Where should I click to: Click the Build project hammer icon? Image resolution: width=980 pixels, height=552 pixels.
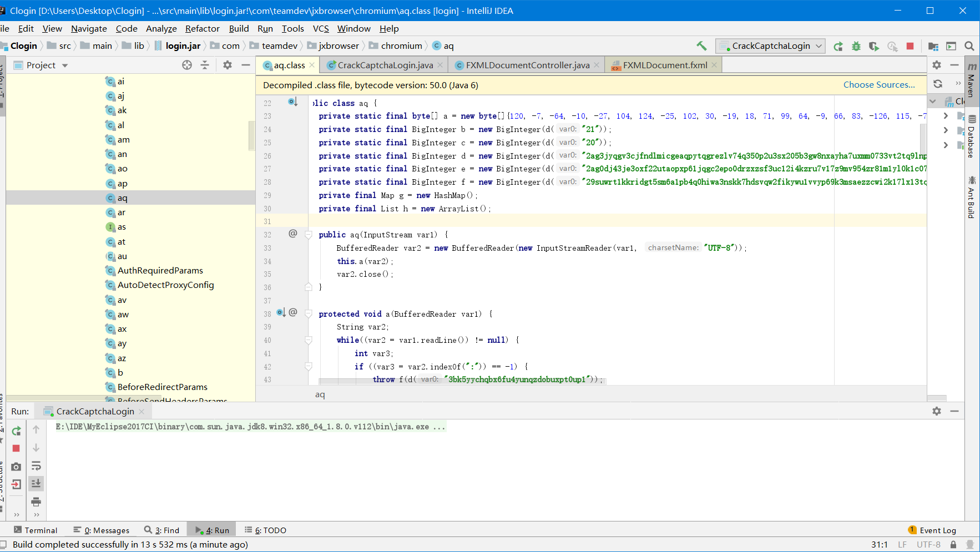[701, 46]
